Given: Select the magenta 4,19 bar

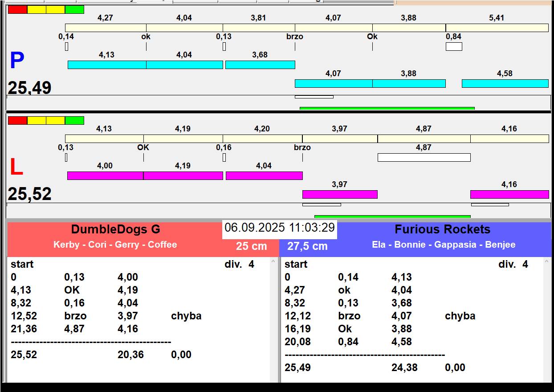Looking at the screenshot, I should point(183,176).
